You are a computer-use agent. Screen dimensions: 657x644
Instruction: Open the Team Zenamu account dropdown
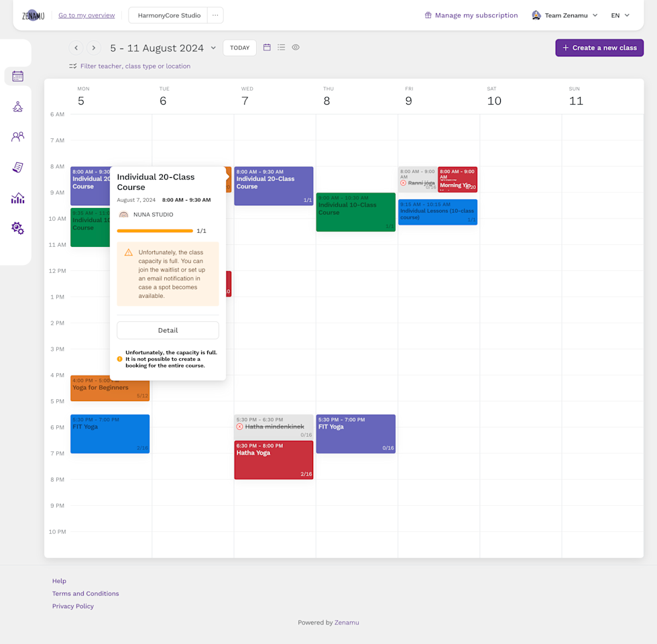[x=564, y=15]
